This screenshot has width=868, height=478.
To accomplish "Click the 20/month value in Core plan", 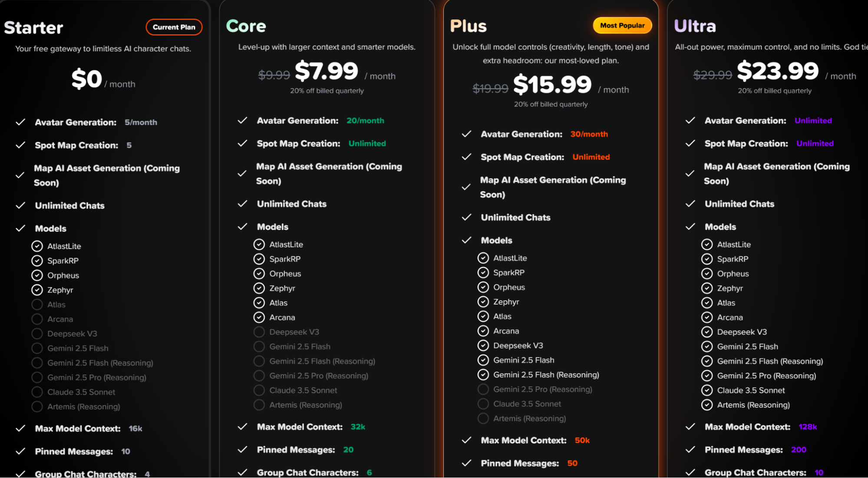I will tap(365, 121).
